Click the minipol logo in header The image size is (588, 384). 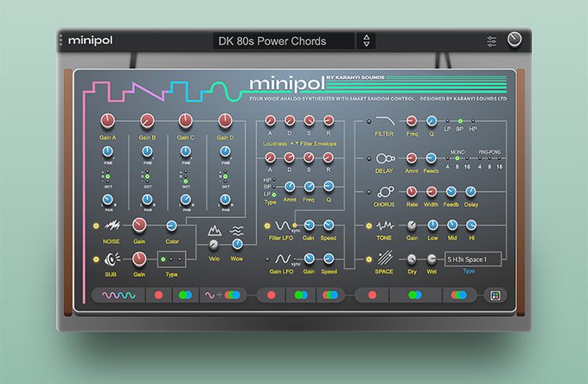pos(90,40)
